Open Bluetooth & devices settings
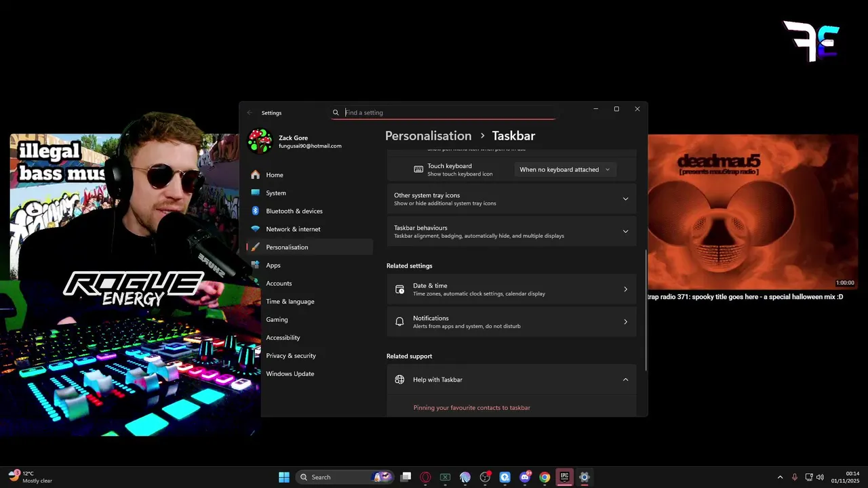This screenshot has height=488, width=868. 310,211
